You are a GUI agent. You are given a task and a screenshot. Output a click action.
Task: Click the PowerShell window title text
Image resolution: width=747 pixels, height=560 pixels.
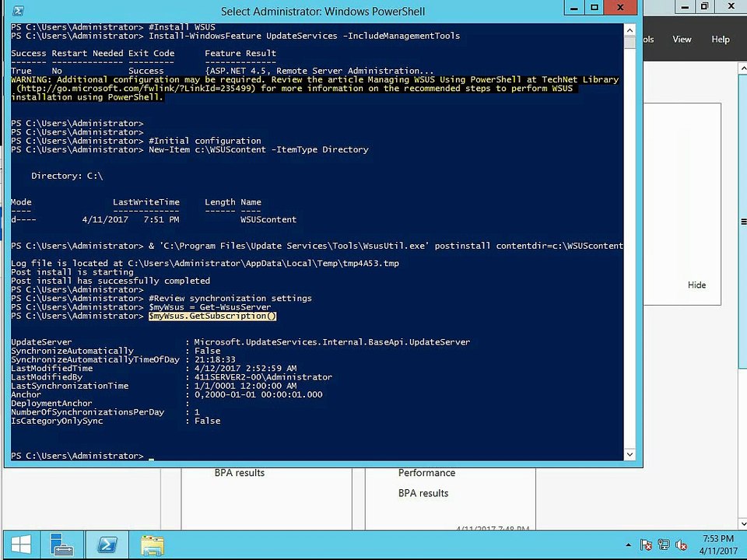click(x=323, y=11)
